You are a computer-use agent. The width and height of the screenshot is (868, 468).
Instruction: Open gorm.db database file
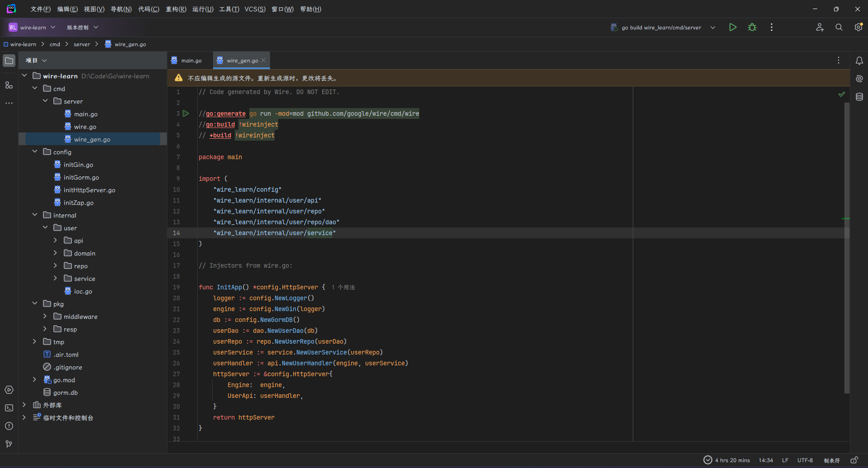66,392
